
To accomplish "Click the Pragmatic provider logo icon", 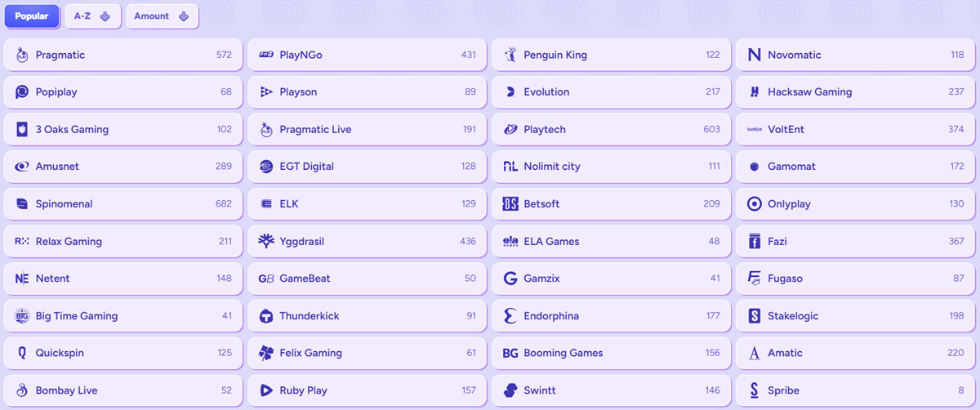I will tap(22, 55).
